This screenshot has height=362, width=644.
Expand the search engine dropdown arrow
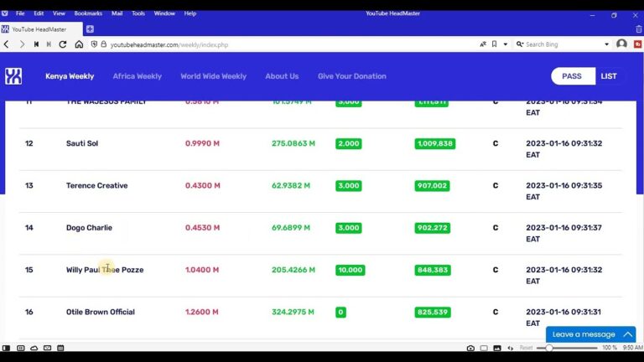coord(607,44)
